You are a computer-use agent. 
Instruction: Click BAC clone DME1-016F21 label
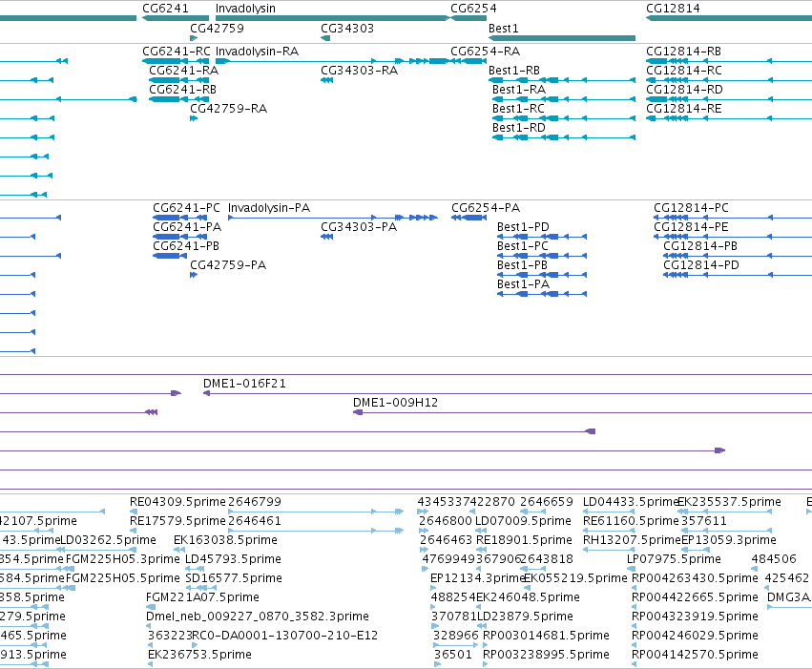pos(244,384)
